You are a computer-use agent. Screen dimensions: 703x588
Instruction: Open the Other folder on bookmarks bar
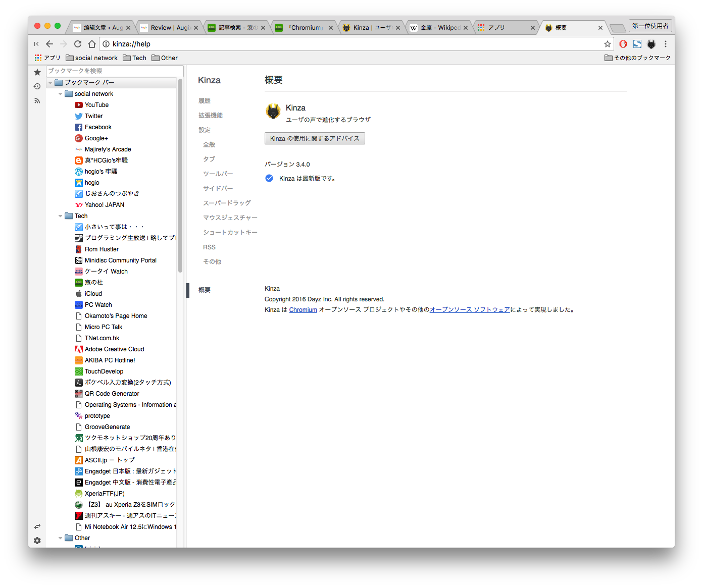tap(165, 58)
